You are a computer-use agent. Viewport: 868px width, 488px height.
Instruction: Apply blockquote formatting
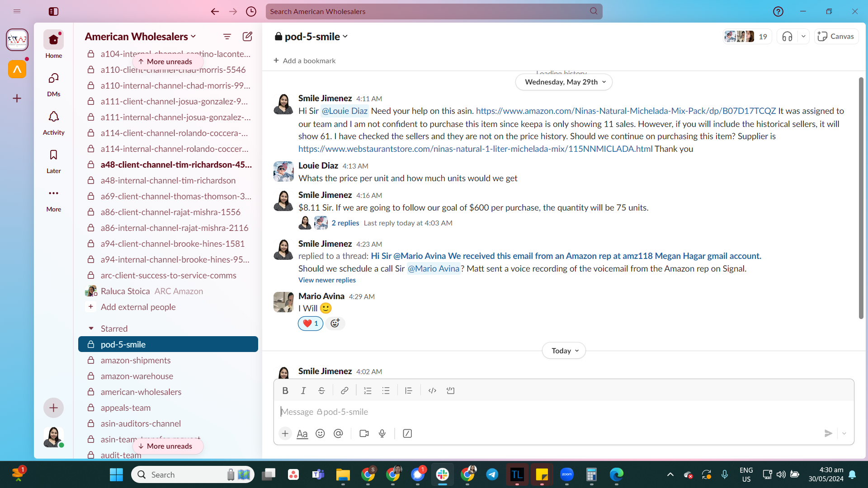409,391
